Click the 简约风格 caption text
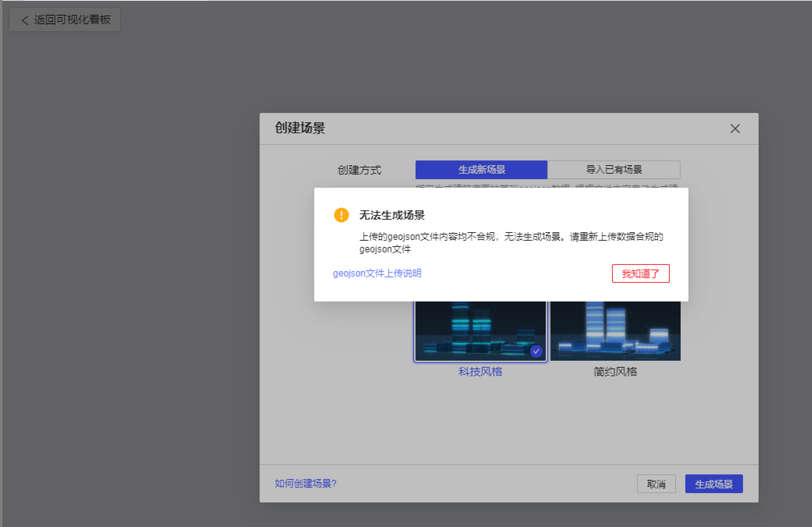 (615, 372)
